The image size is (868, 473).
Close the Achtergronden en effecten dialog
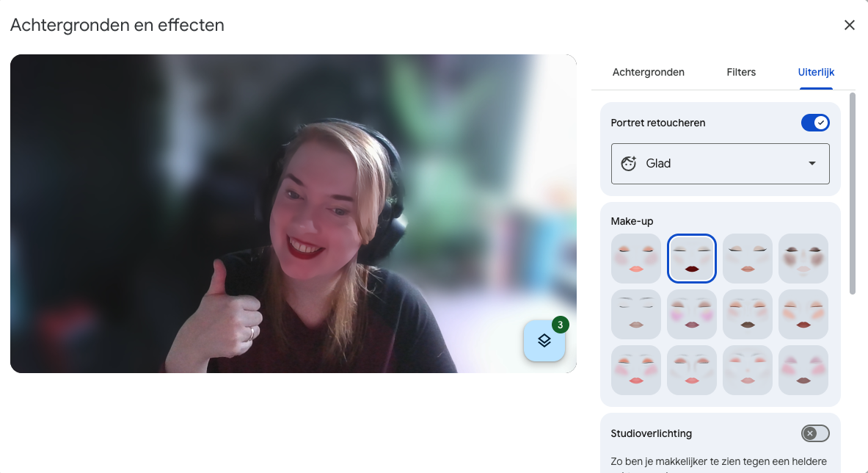850,25
